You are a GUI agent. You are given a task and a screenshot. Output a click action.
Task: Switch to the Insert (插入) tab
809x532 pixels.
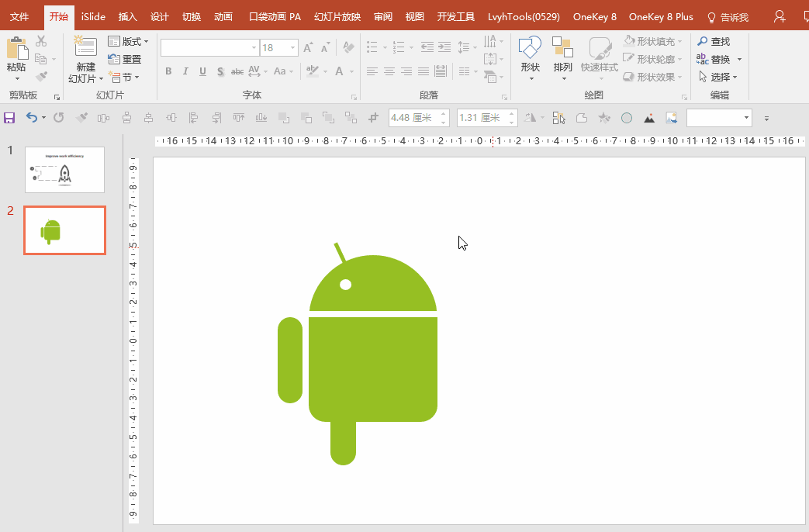(x=127, y=17)
